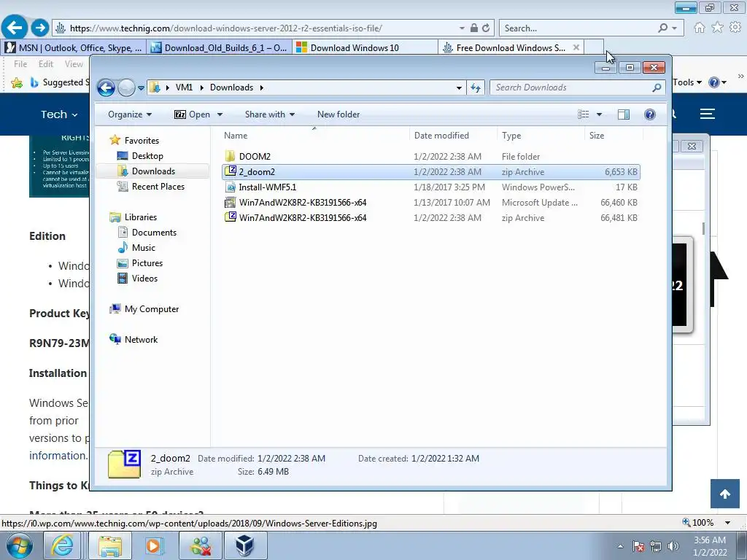
Task: Open the Organize menu
Action: click(130, 114)
